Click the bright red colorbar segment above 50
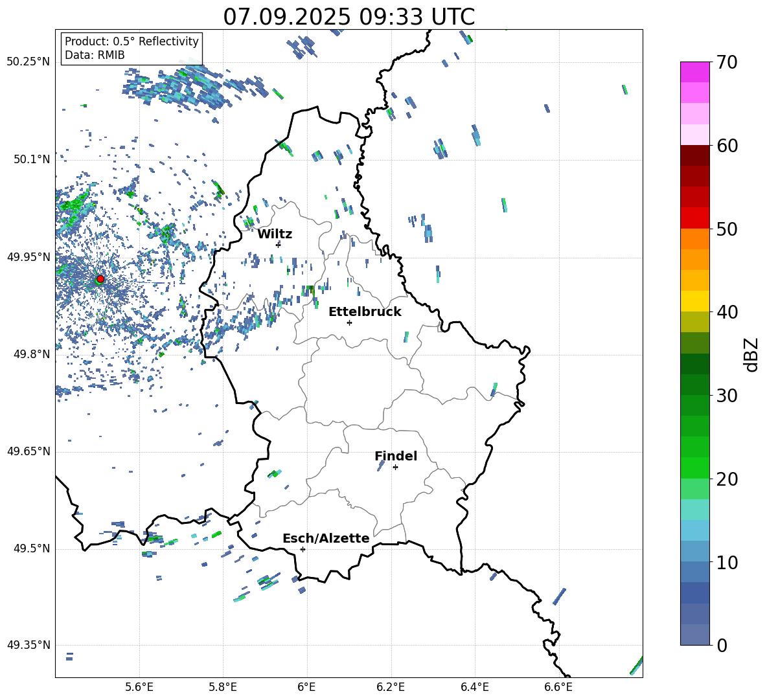The height and width of the screenshot is (700, 767). tap(694, 218)
